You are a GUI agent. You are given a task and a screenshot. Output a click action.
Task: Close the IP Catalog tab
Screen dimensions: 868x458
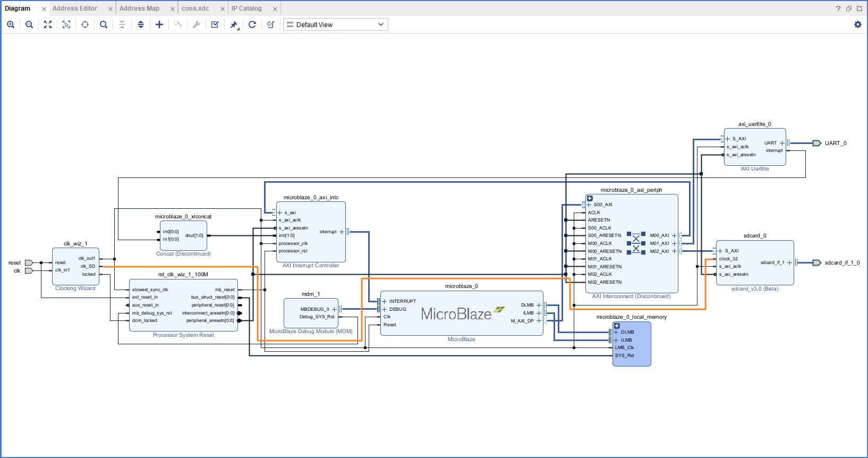pyautogui.click(x=275, y=9)
